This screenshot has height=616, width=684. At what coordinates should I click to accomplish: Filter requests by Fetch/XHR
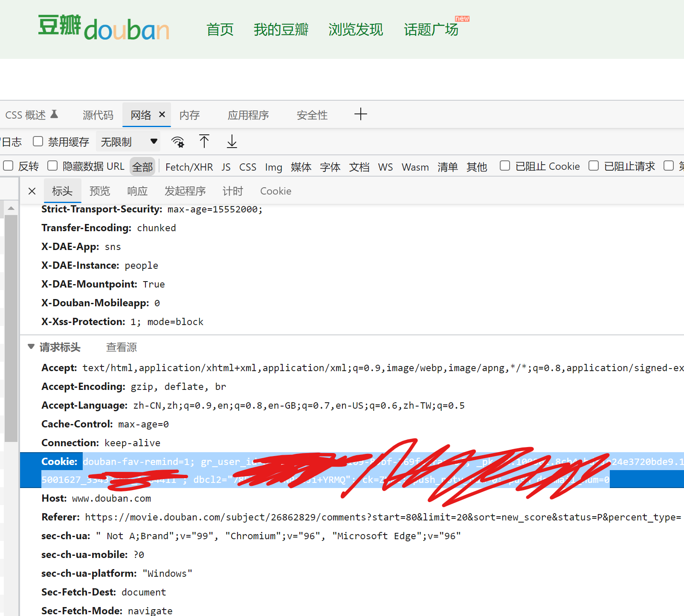click(x=189, y=167)
